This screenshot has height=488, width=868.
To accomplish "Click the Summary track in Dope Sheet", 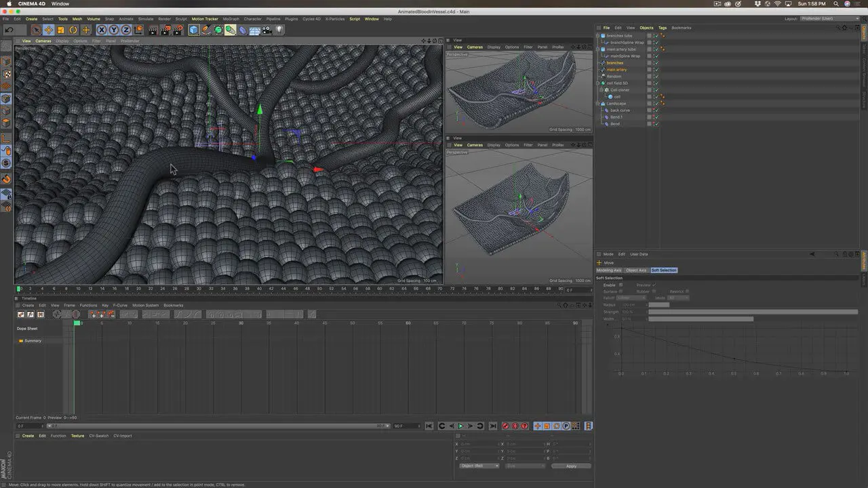I will 33,341.
